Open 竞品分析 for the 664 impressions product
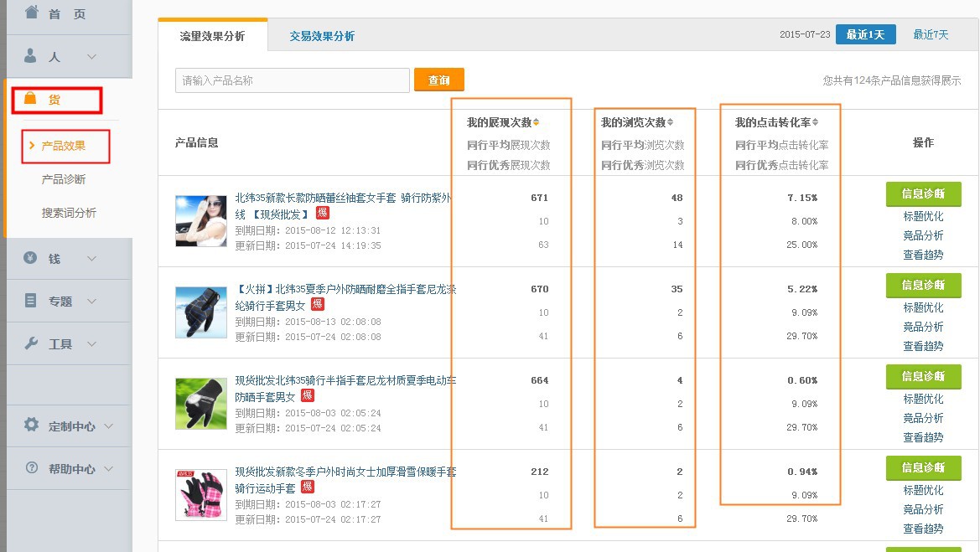The width and height of the screenshot is (980, 552). coord(923,418)
